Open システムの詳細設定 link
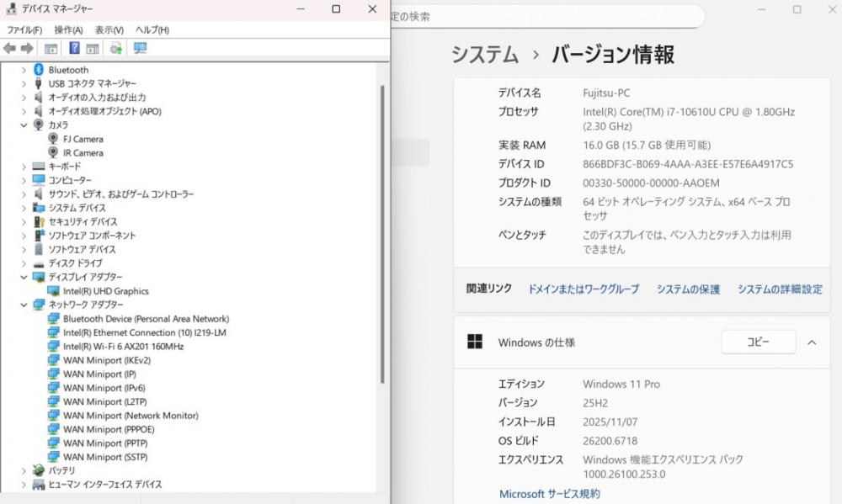This screenshot has height=504, width=842. 780,289
